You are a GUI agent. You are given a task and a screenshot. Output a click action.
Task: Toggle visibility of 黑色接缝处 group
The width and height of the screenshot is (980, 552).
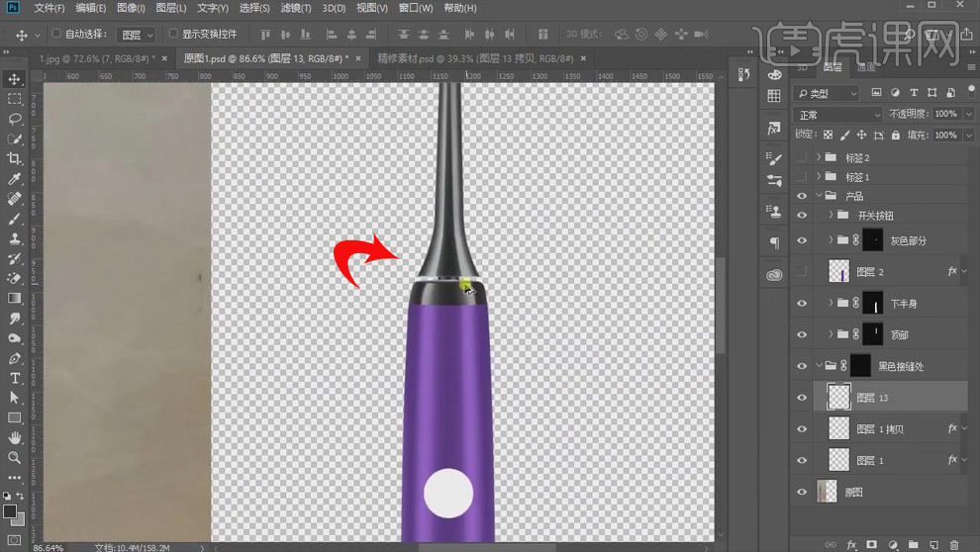coord(802,366)
